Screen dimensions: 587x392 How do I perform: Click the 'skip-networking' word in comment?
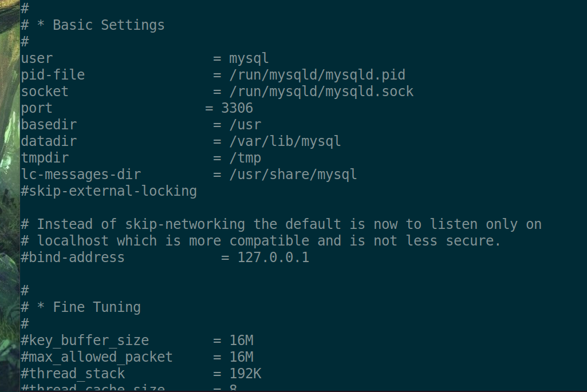(185, 224)
